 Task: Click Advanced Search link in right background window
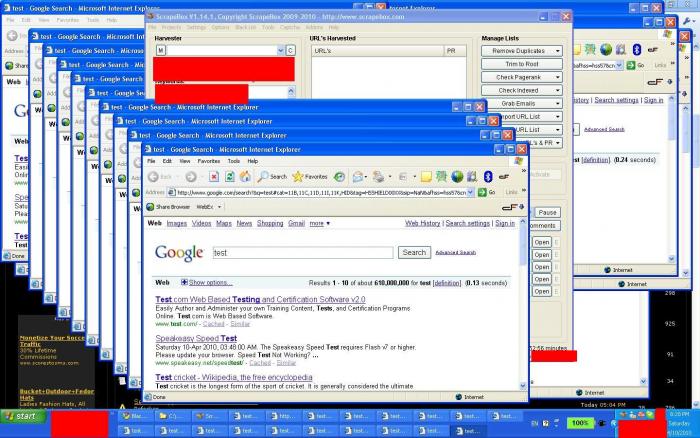(x=604, y=129)
